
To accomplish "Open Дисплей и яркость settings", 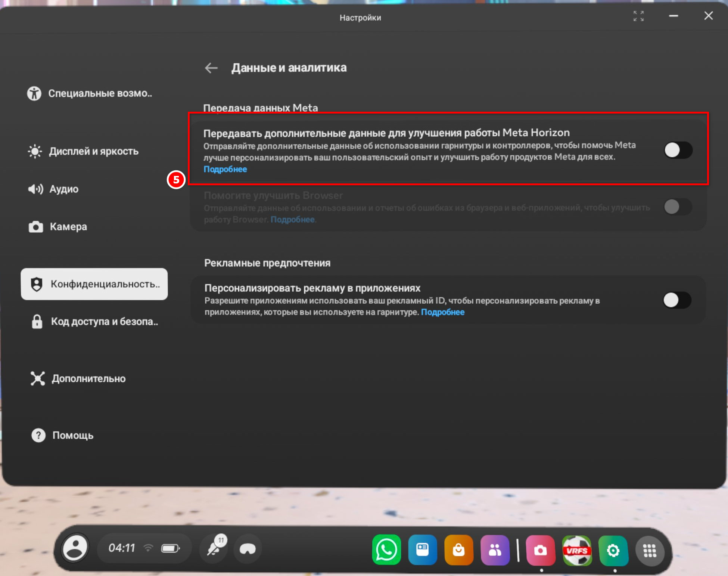I will [x=94, y=151].
